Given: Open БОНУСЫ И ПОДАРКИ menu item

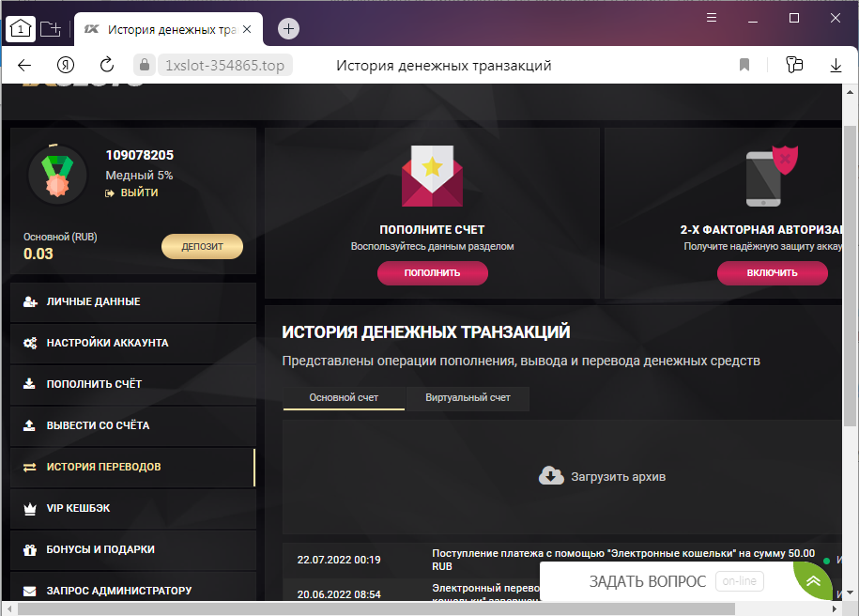Looking at the screenshot, I should 133,549.
